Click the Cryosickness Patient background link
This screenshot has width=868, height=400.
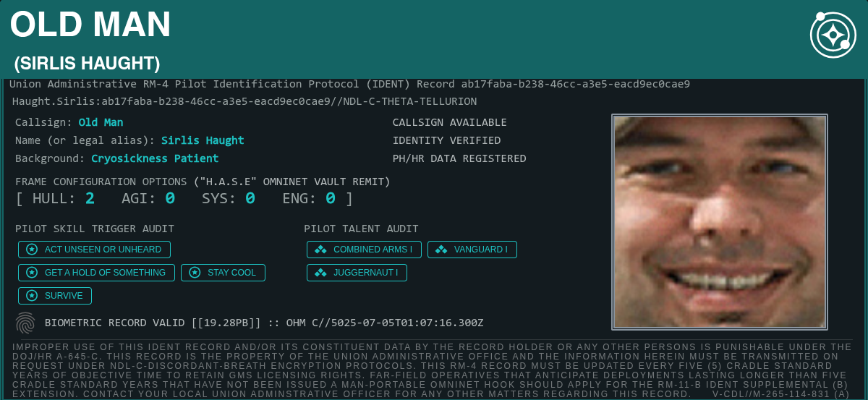pos(155,158)
